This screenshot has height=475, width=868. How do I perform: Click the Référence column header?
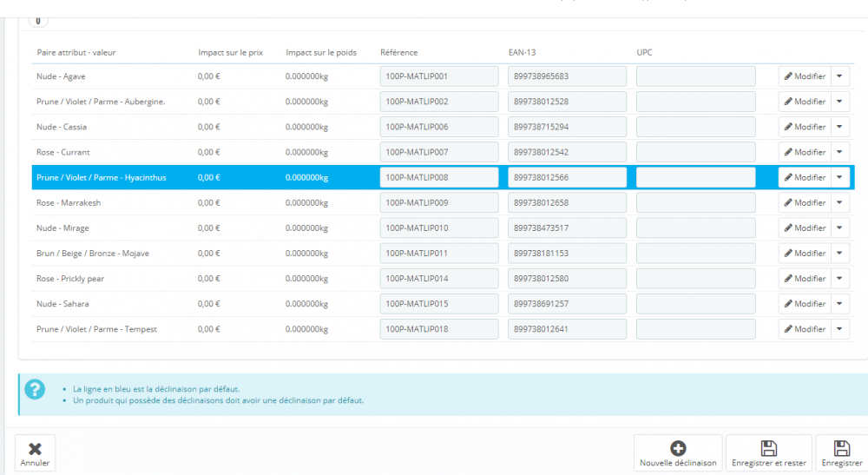(398, 53)
